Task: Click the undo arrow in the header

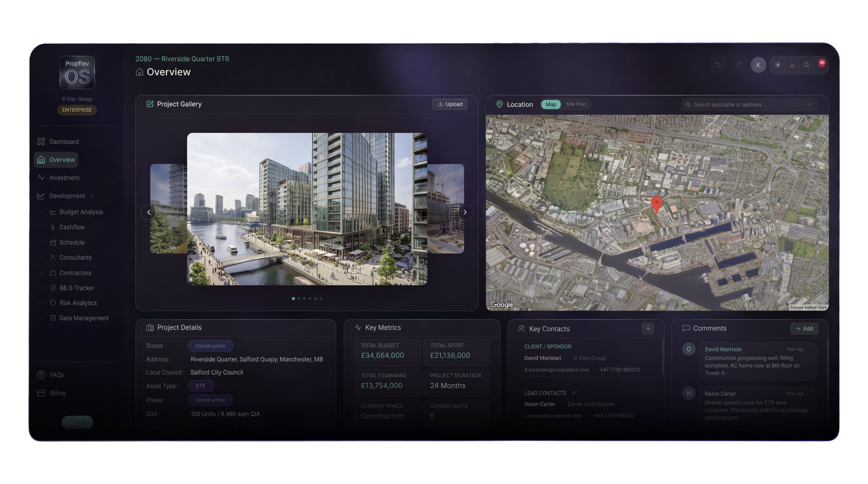Action: tap(718, 65)
